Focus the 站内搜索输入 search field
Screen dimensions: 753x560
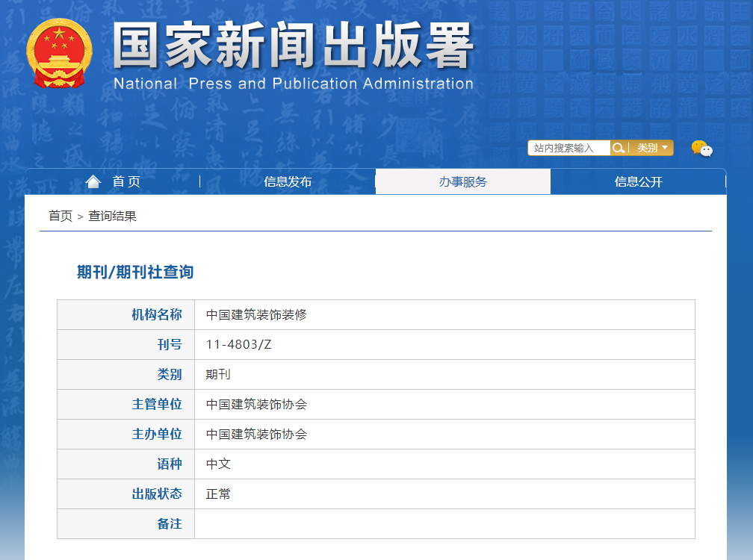tap(569, 148)
